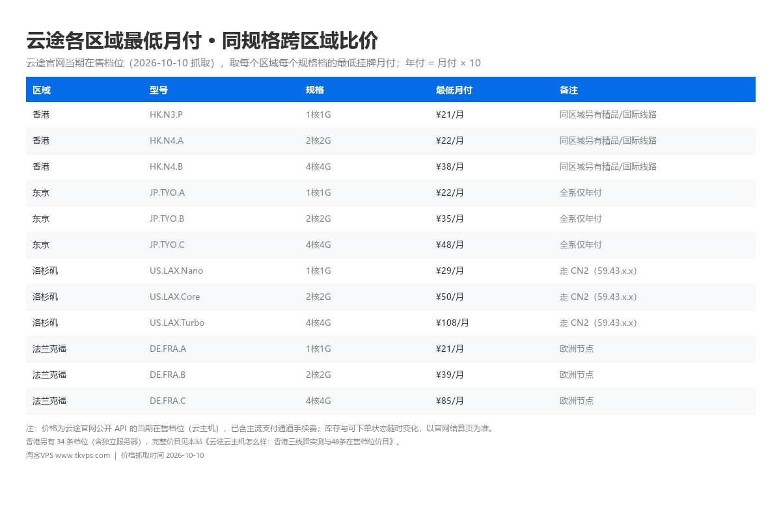Click spec 4核4G in the US.LAX.Turbo row
Screen dimensions: 781x532
point(318,323)
